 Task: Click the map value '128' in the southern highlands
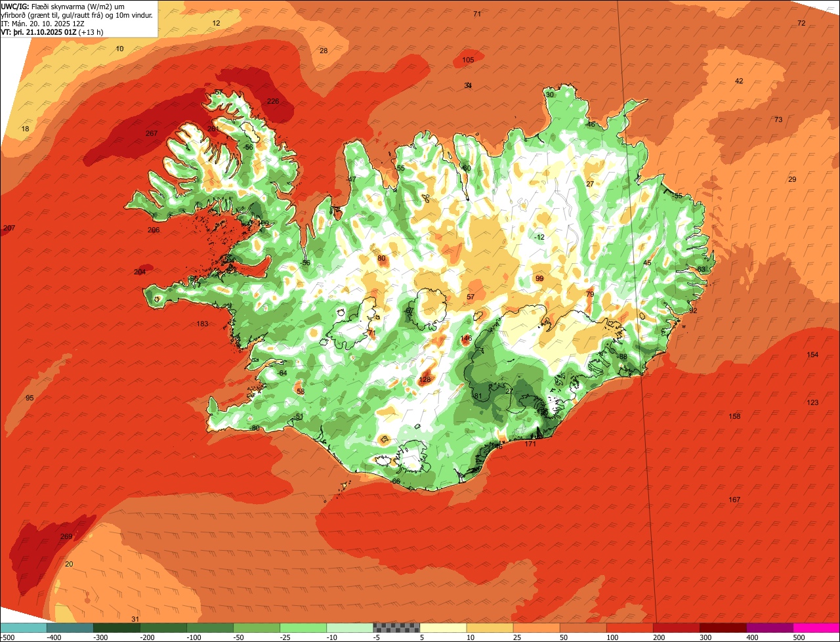point(425,379)
